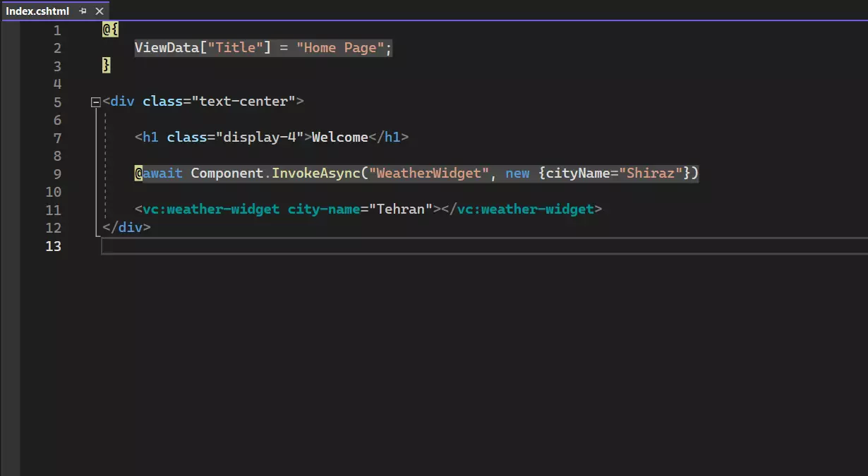Click the opening @{ Razor block

coord(110,30)
